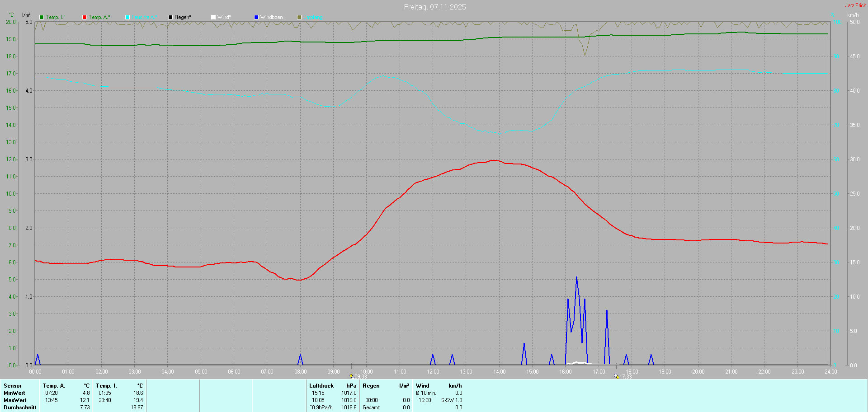The width and height of the screenshot is (868, 412).
Task: Click the red Temp. A. legend swatch
Action: (x=85, y=17)
